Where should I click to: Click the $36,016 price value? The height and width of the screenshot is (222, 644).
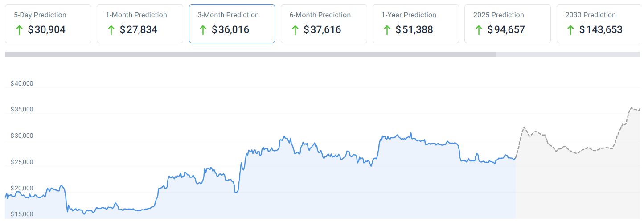tap(230, 30)
